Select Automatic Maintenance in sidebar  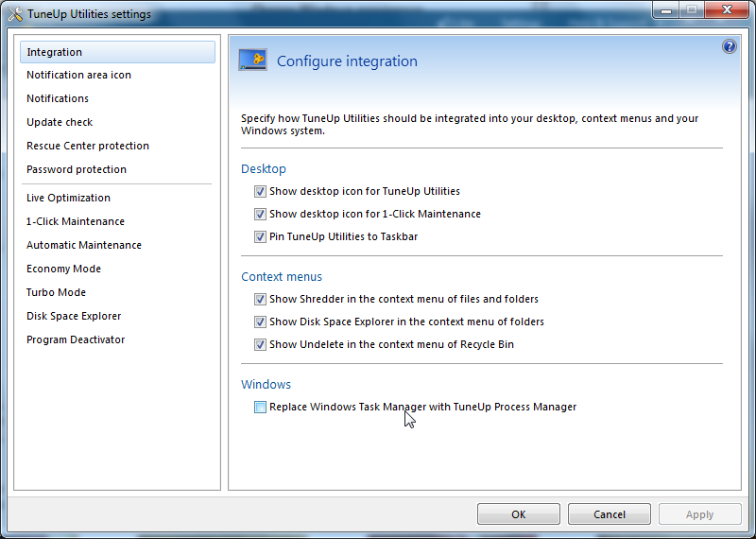coord(84,245)
